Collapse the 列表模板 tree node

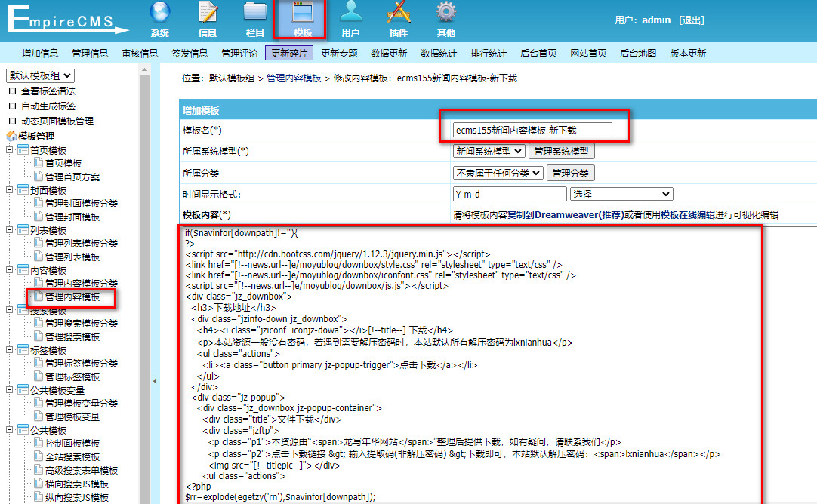coord(9,229)
